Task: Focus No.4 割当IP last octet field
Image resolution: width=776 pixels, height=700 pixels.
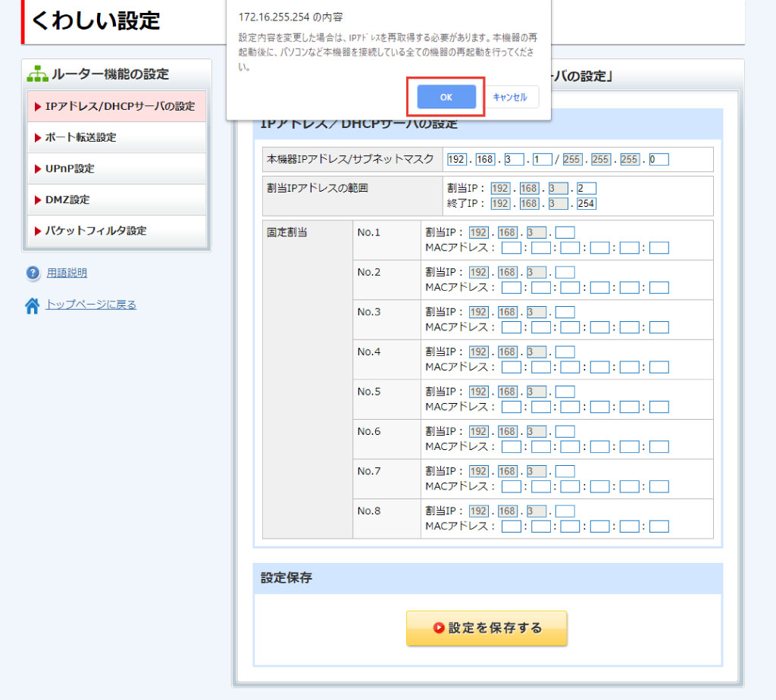Action: click(565, 352)
